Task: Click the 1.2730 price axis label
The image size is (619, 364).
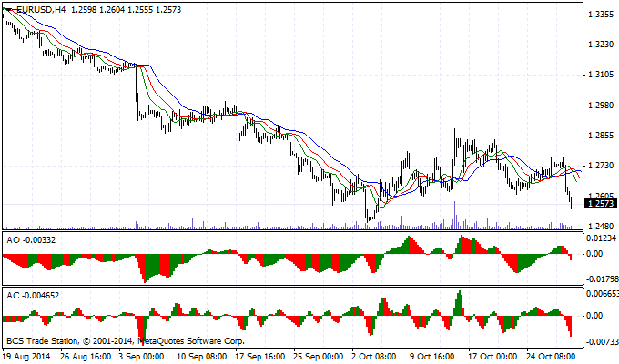Action: tap(601, 166)
